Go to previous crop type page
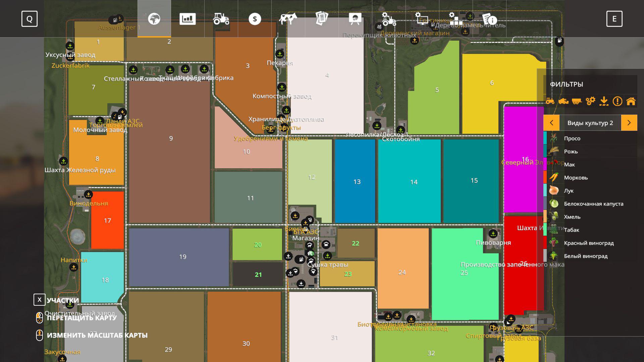The height and width of the screenshot is (362, 644). 551,123
